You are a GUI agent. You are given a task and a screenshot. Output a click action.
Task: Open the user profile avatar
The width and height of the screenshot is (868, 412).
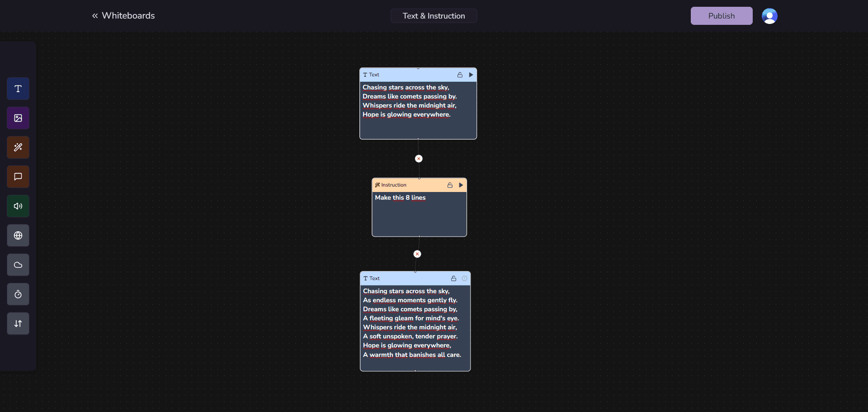point(769,16)
